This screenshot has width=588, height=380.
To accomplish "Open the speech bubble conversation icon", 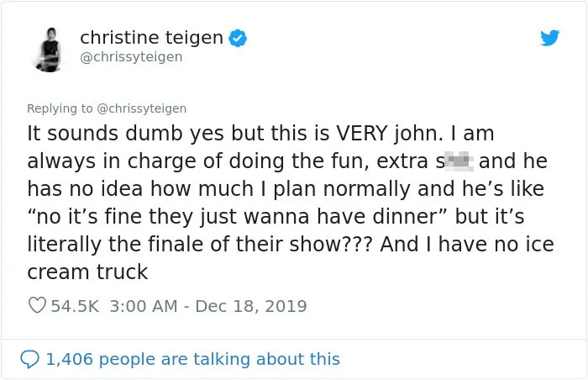I will pos(29,359).
